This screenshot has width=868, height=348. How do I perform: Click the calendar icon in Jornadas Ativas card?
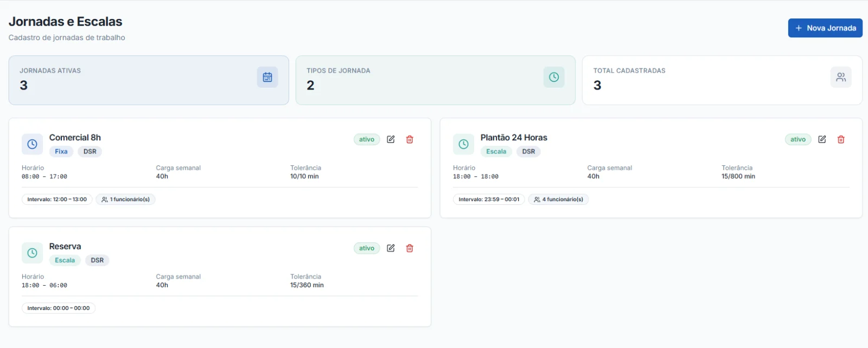(x=267, y=77)
